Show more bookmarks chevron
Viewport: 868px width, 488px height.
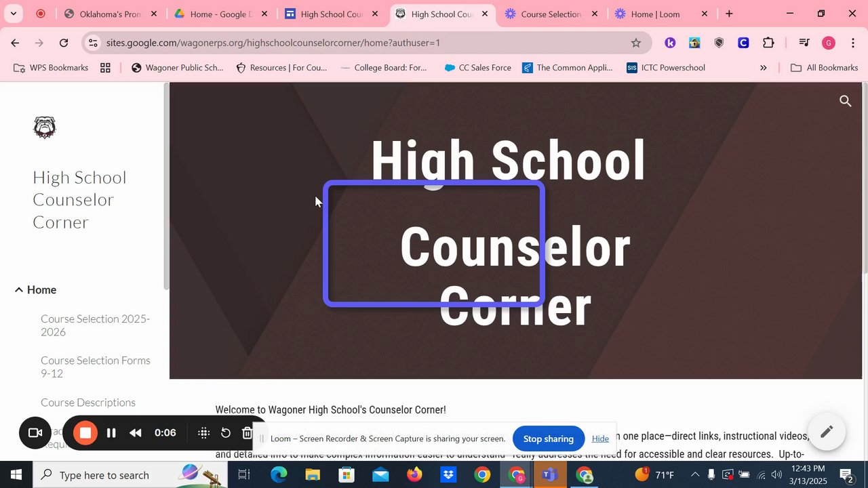pos(763,68)
